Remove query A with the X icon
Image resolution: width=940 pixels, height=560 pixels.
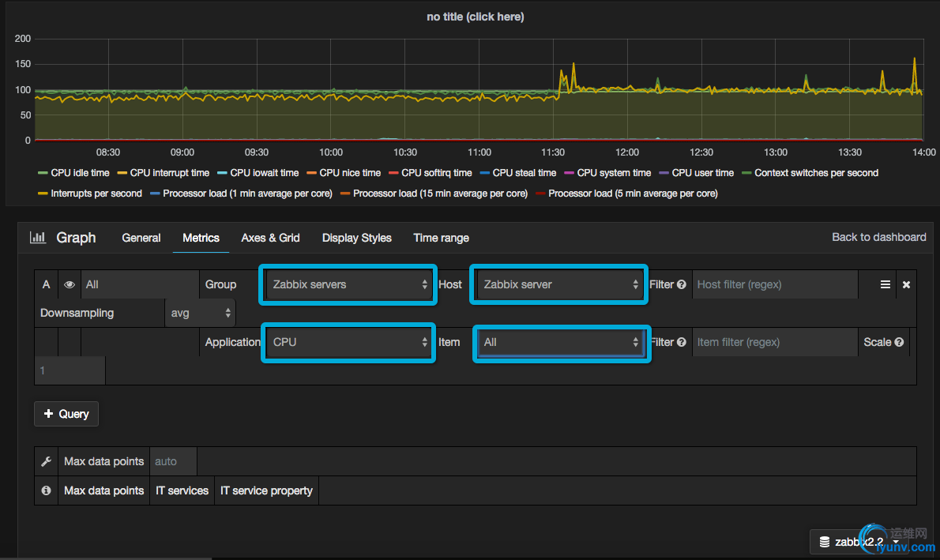(x=907, y=285)
